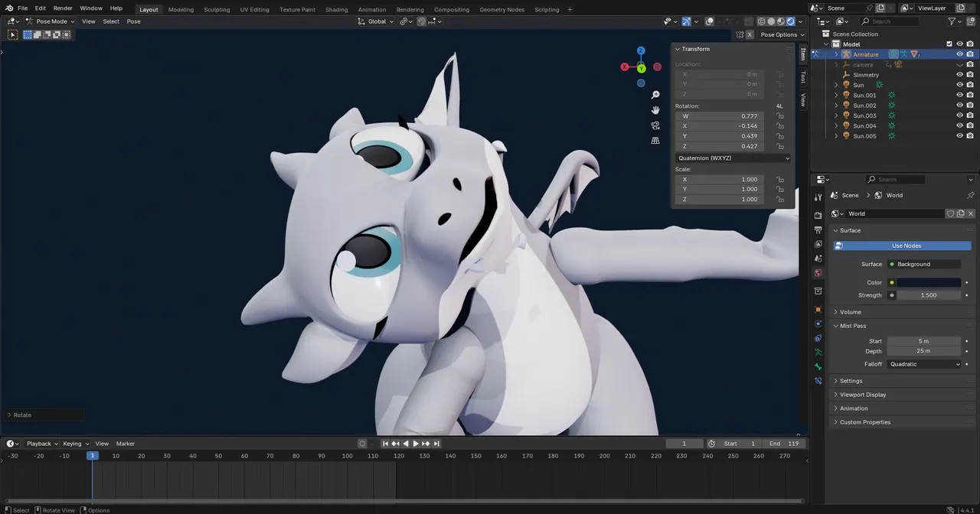The width and height of the screenshot is (980, 514).
Task: Switch to the perspective/orthographic grid icon
Action: click(655, 141)
